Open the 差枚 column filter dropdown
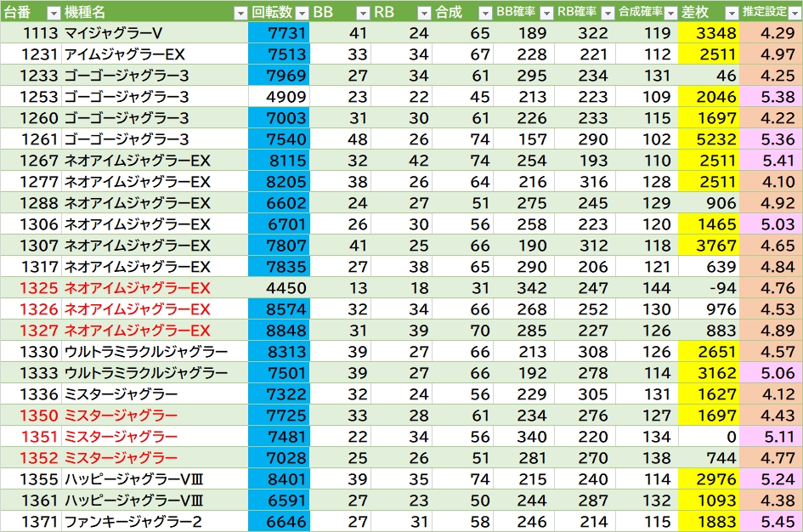This screenshot has width=803, height=532. coord(730,13)
